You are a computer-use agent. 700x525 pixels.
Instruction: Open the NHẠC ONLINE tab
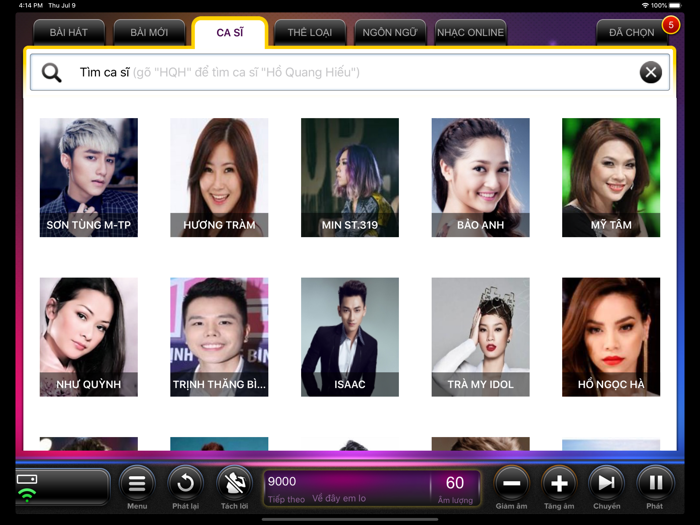point(471,32)
